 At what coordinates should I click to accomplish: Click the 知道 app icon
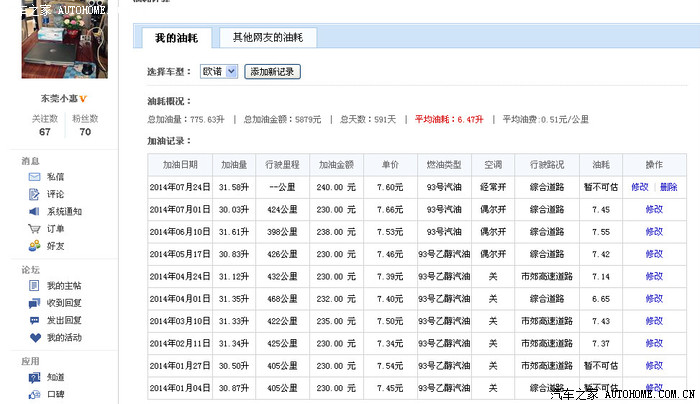click(x=35, y=378)
